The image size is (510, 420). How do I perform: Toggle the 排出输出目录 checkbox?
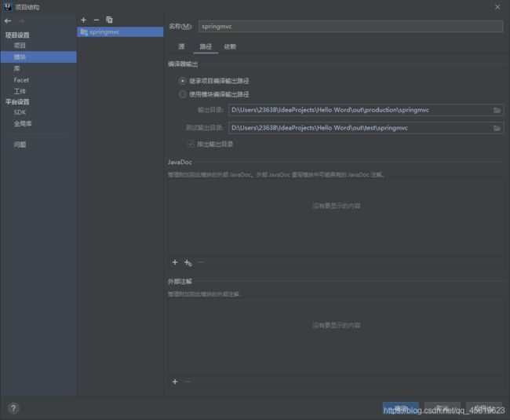pos(191,144)
